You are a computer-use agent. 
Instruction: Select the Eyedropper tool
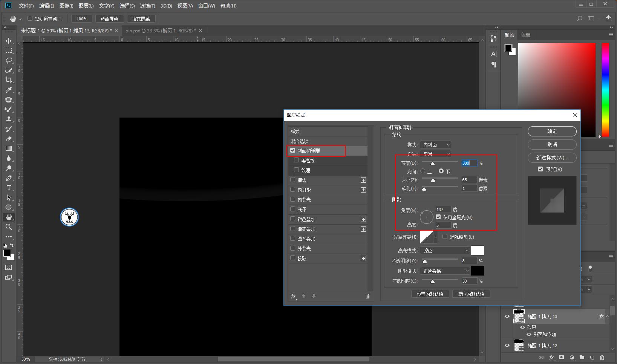coord(9,90)
